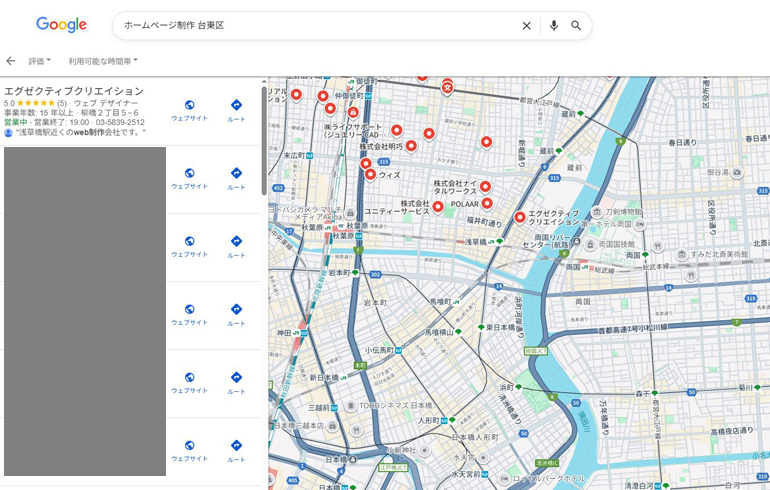Start voice search with microphone icon
This screenshot has width=770, height=490.
point(553,26)
